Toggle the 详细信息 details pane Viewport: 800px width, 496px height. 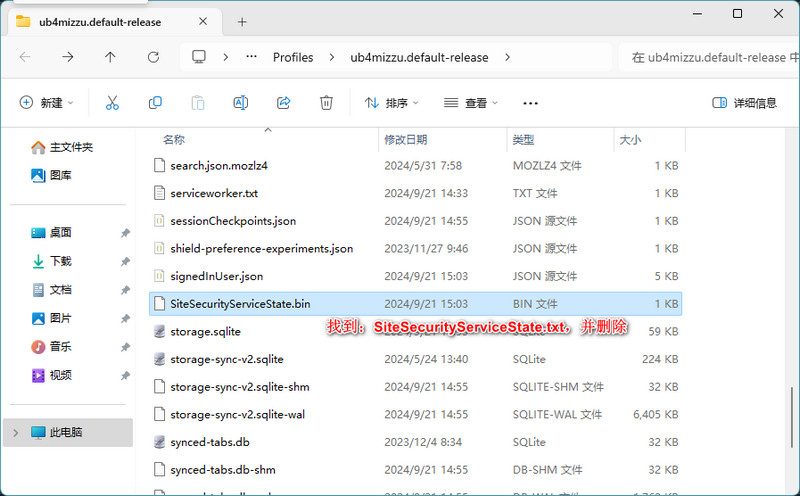point(744,103)
